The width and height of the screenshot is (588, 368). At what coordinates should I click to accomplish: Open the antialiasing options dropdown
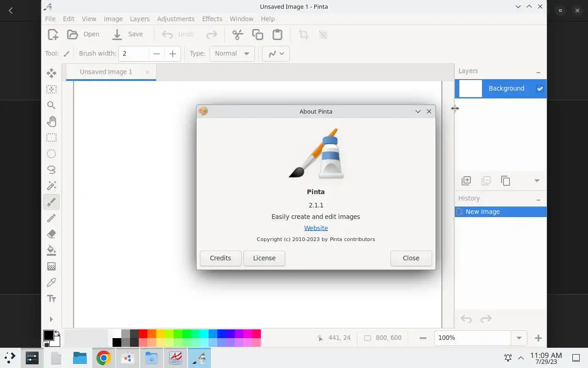(276, 53)
